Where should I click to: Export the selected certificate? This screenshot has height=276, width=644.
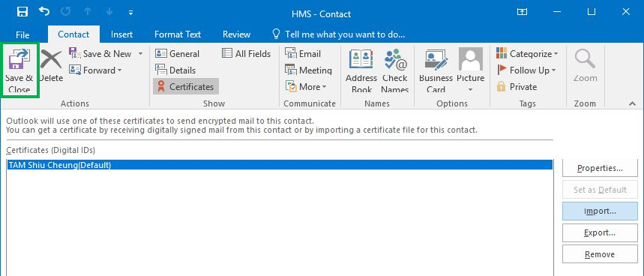[x=600, y=232]
